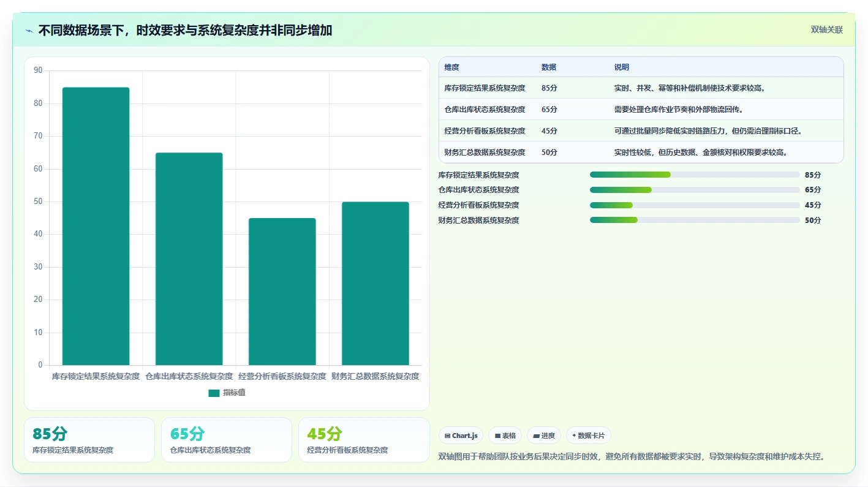
Task: Click the 数据 table column header
Action: 549,67
